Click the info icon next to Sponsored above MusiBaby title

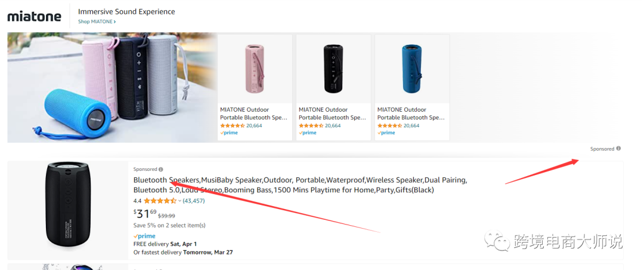tap(161, 169)
